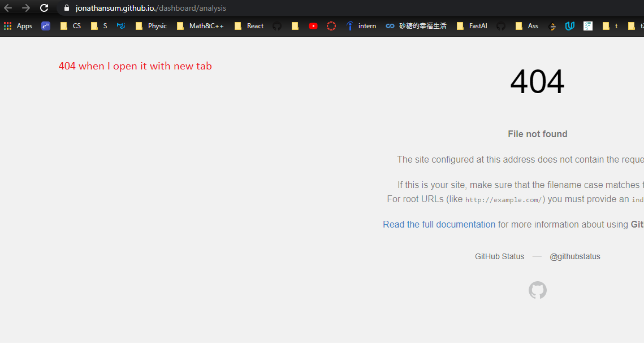The image size is (644, 345).
Task: Open the t bookmarks folder
Action: (x=610, y=26)
